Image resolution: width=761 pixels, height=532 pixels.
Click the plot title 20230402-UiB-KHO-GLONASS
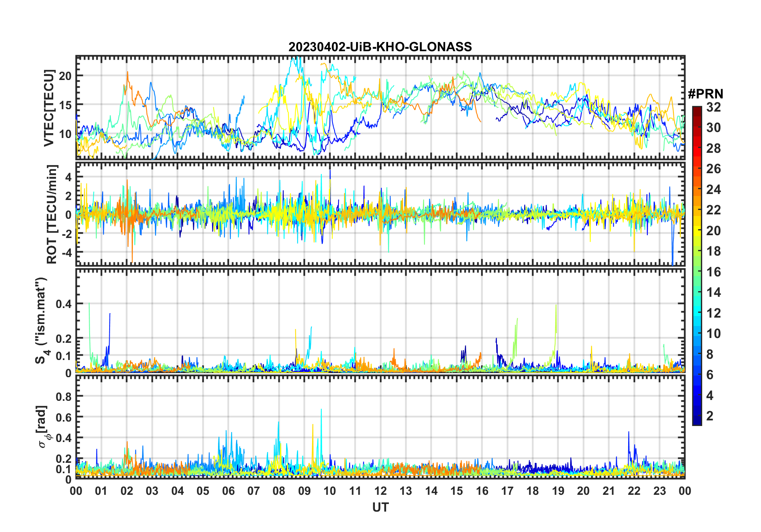click(380, 47)
